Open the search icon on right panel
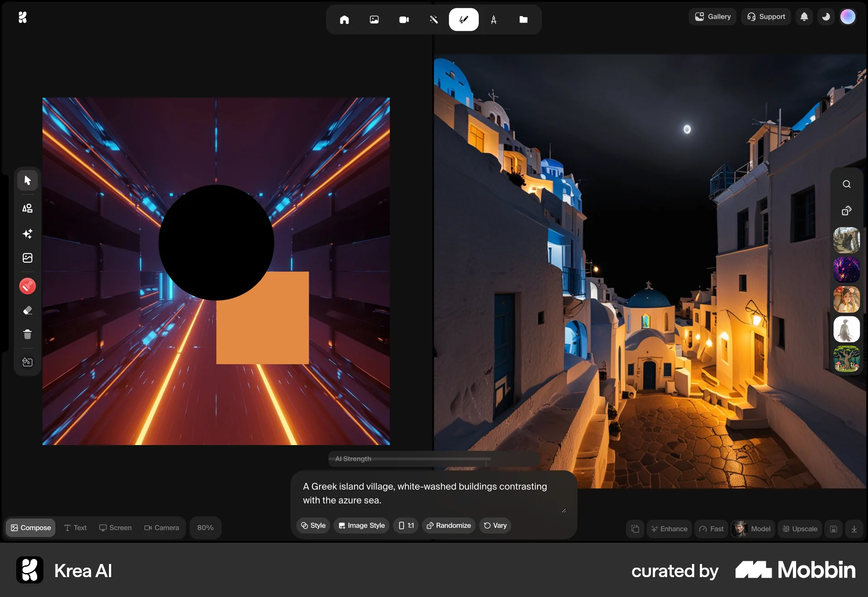The image size is (868, 597). point(846,184)
